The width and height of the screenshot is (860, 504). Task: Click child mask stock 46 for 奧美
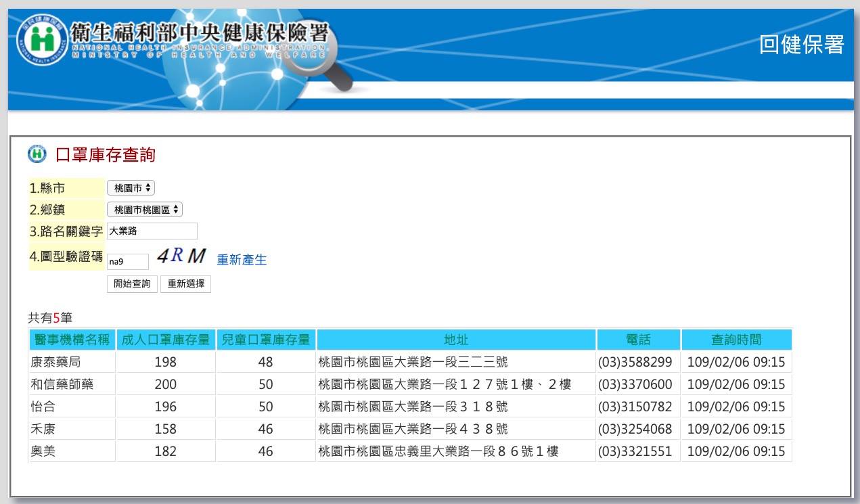pyautogui.click(x=266, y=451)
